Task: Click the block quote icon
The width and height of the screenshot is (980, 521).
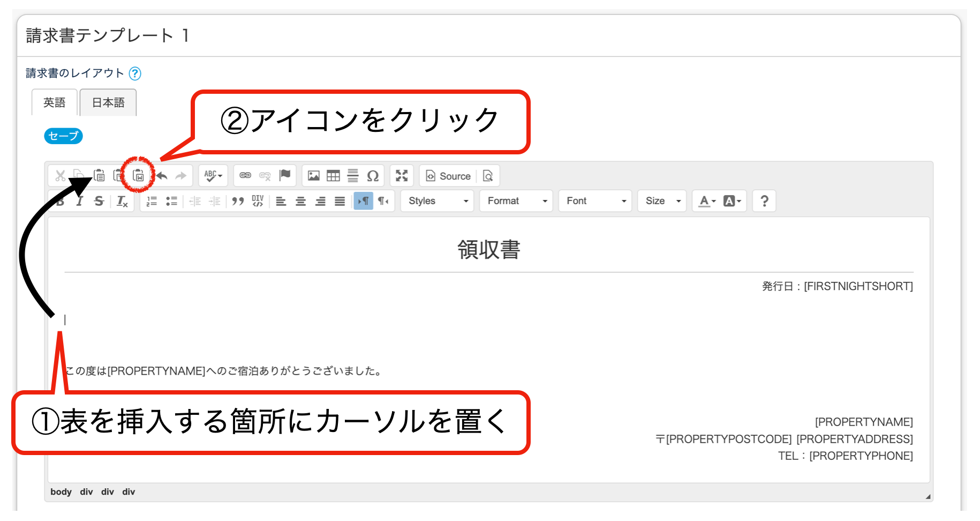Action: tap(238, 201)
